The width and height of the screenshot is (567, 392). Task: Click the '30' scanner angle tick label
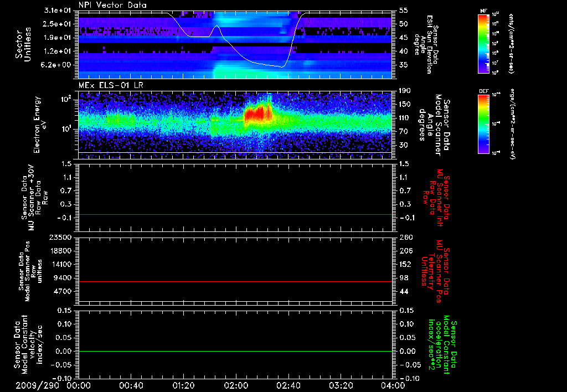click(404, 145)
